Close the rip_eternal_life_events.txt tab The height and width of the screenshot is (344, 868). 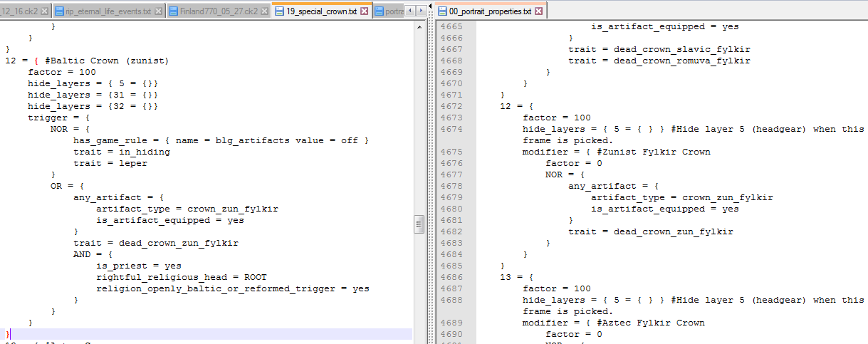[x=159, y=11]
